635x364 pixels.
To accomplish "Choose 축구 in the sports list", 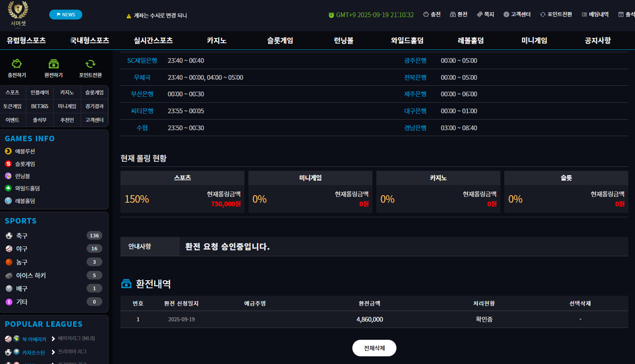I will click(x=22, y=236).
